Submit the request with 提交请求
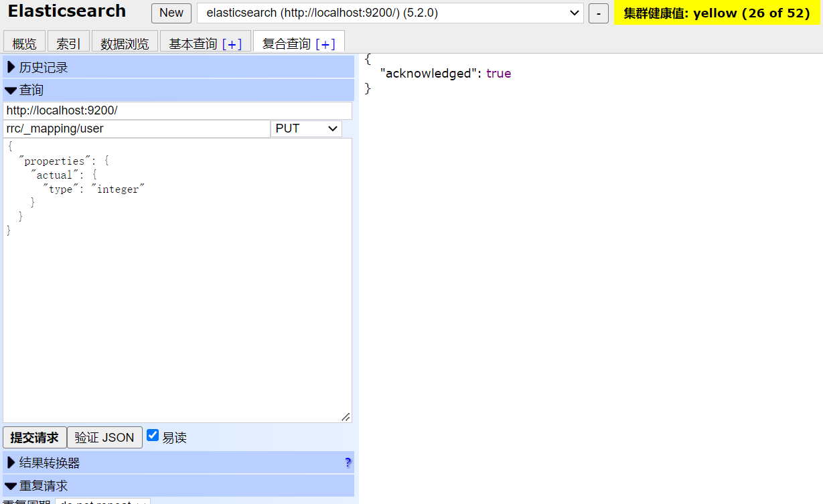Screen dimensions: 823x504 [x=35, y=438]
